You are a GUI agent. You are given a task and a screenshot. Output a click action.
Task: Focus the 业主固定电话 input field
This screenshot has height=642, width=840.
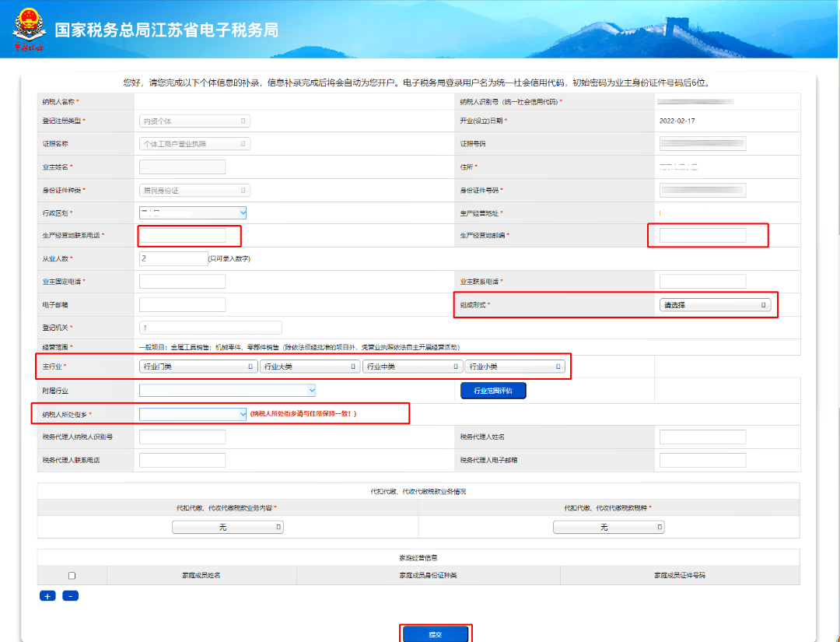182,282
